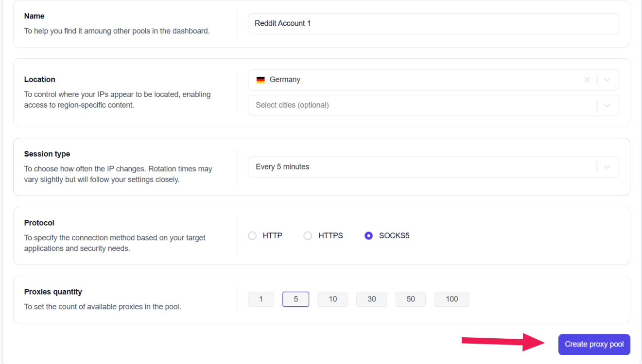The height and width of the screenshot is (364, 642).
Task: Click the Every 5 minutes session value
Action: pyautogui.click(x=282, y=166)
